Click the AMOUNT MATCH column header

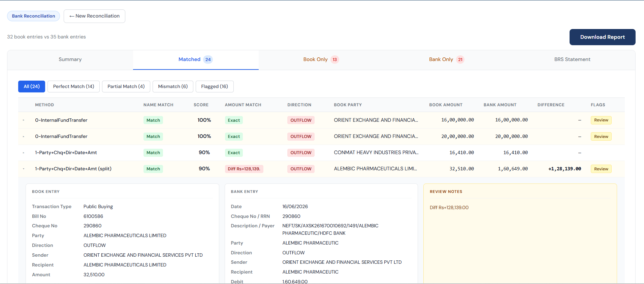[x=243, y=105]
